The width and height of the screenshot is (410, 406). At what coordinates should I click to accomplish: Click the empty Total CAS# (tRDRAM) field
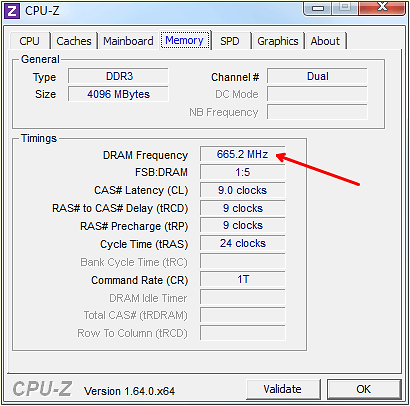tap(243, 315)
